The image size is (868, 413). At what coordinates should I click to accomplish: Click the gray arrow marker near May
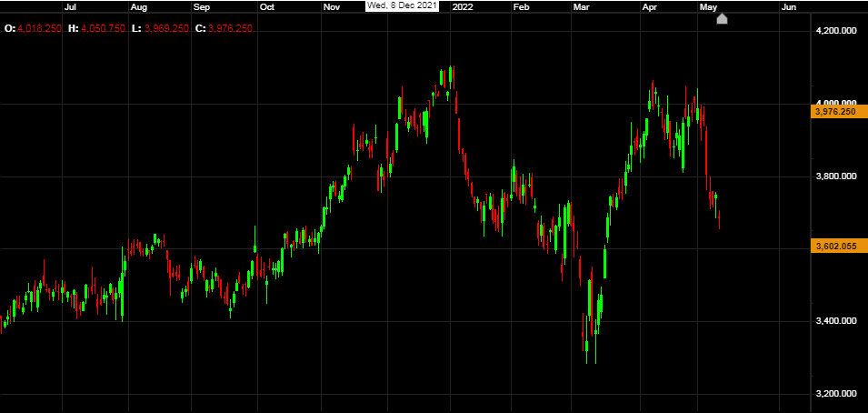click(x=722, y=18)
